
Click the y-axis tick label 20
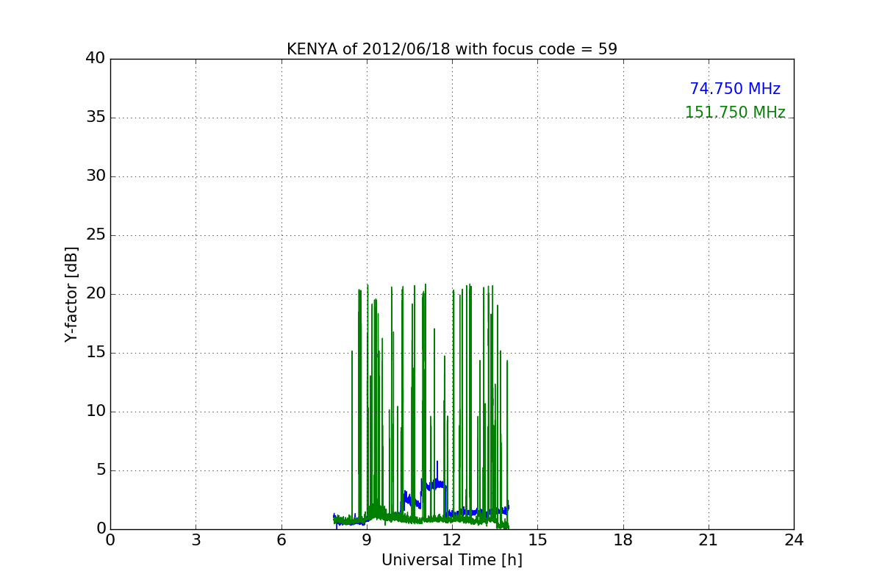(x=96, y=294)
